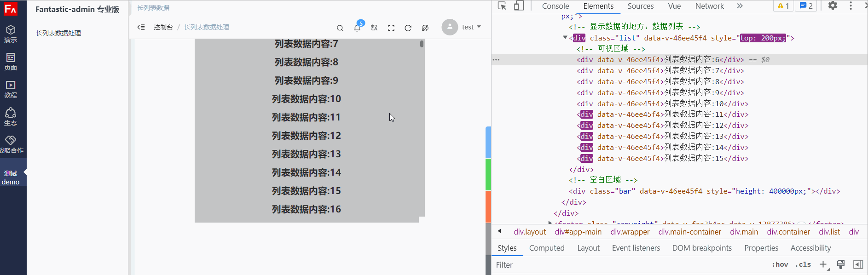
Task: Open notifications bell with badge 5
Action: [357, 28]
